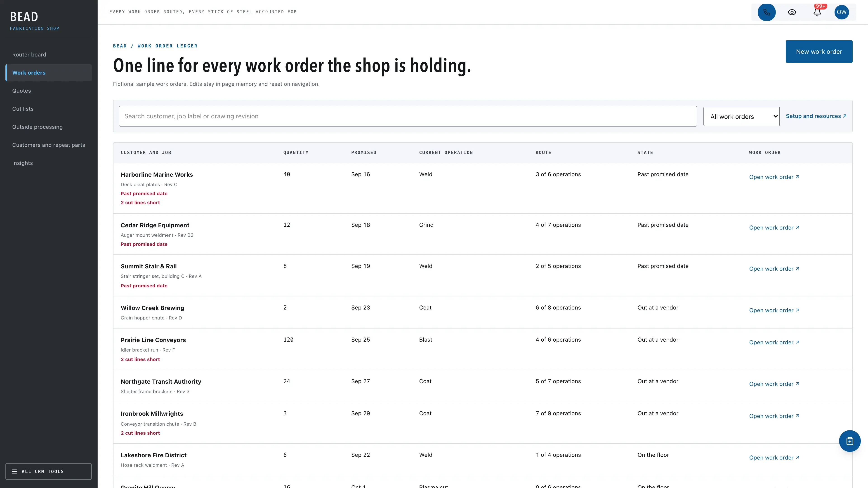Click '6 of 8 operations' route cell
The height and width of the screenshot is (488, 868).
(x=558, y=307)
